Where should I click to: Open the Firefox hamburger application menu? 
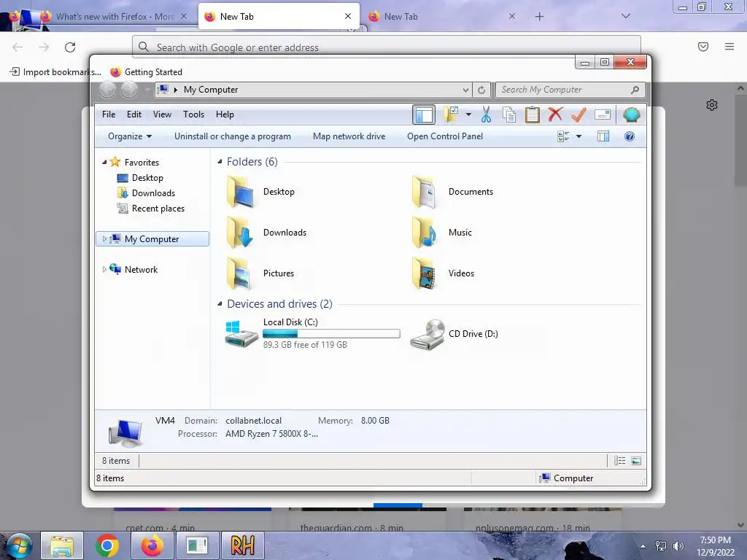point(729,47)
